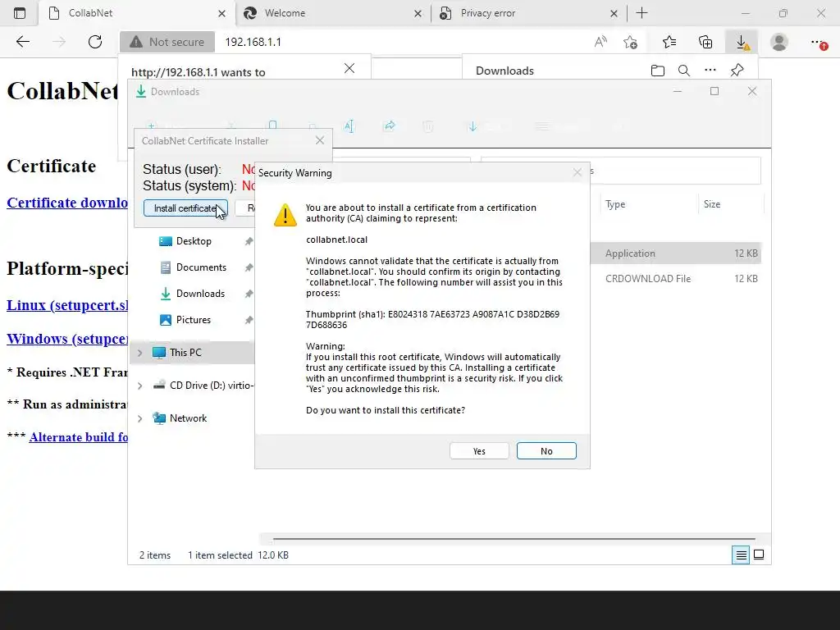This screenshot has height=630, width=840.
Task: Click the Read aloud icon
Action: pyautogui.click(x=600, y=42)
